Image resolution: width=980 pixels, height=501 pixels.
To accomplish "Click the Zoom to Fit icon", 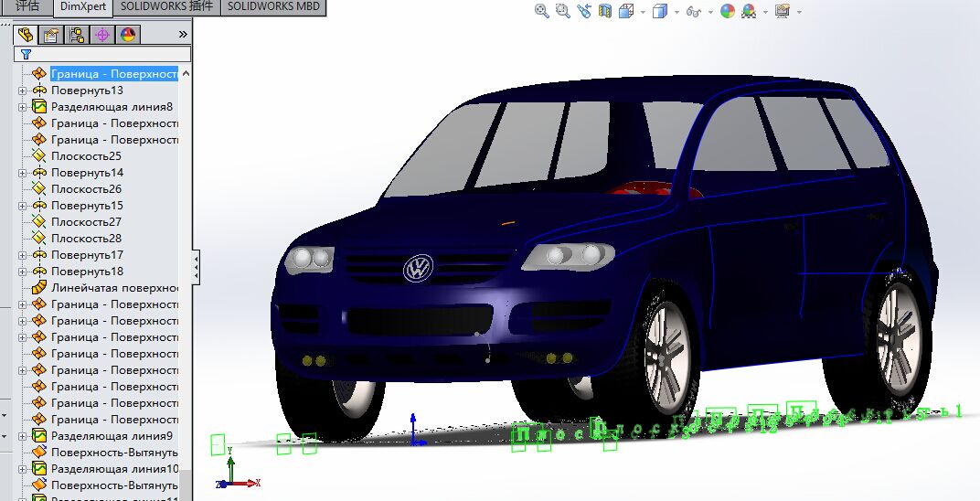I will pyautogui.click(x=542, y=11).
